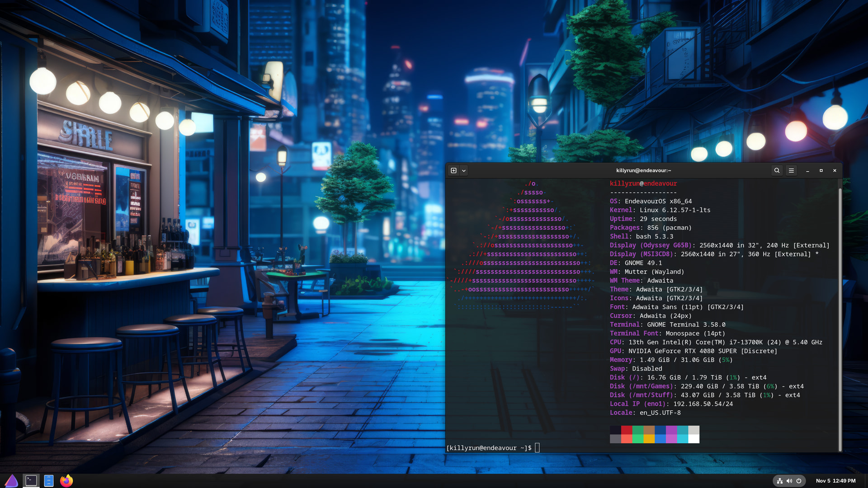Viewport: 868px width, 488px height.
Task: Open the terminal hamburger menu
Action: [x=791, y=170]
